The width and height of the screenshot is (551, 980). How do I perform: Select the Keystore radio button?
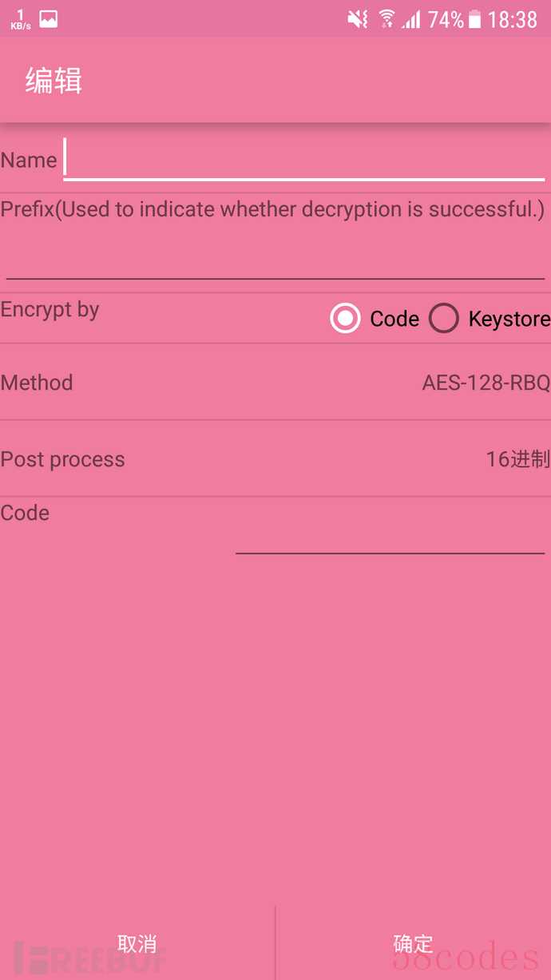[x=443, y=319]
